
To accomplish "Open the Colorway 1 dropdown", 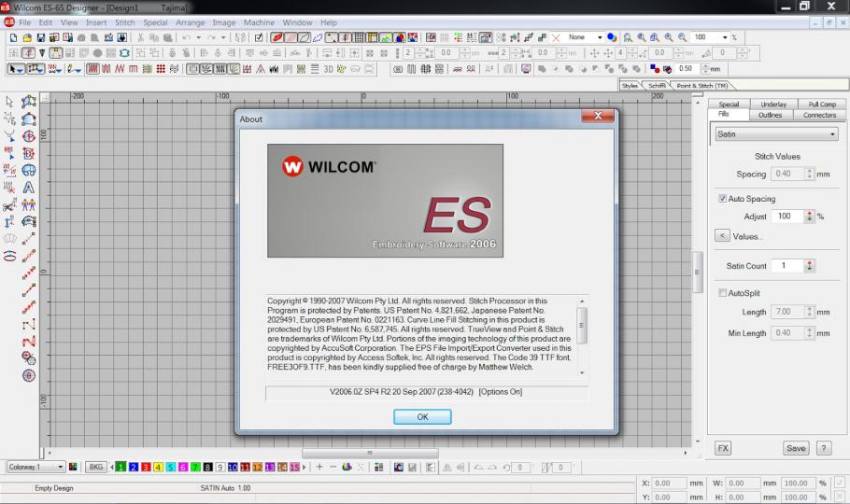I will tap(36, 467).
